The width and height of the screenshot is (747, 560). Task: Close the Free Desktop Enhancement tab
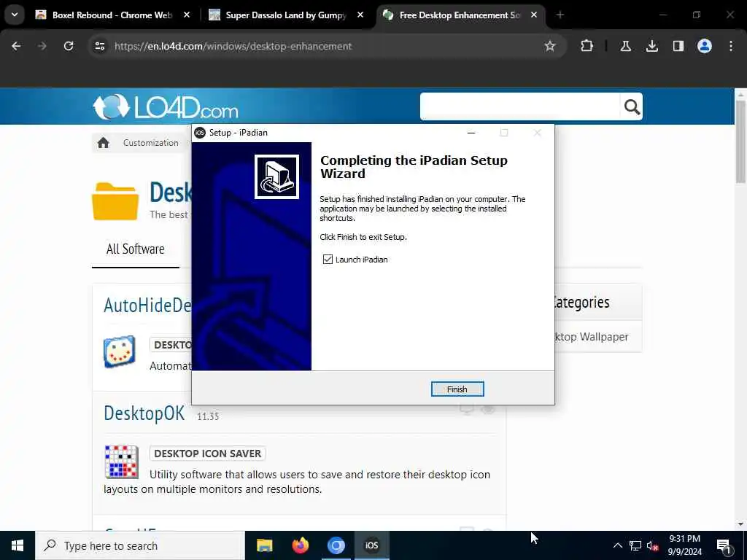click(x=534, y=15)
